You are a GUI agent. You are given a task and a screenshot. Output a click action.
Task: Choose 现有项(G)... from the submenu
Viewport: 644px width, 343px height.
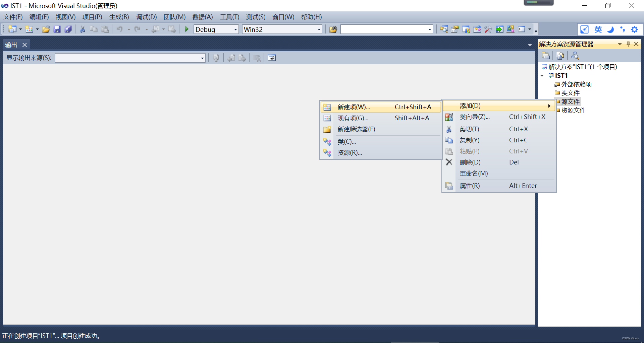(x=381, y=118)
